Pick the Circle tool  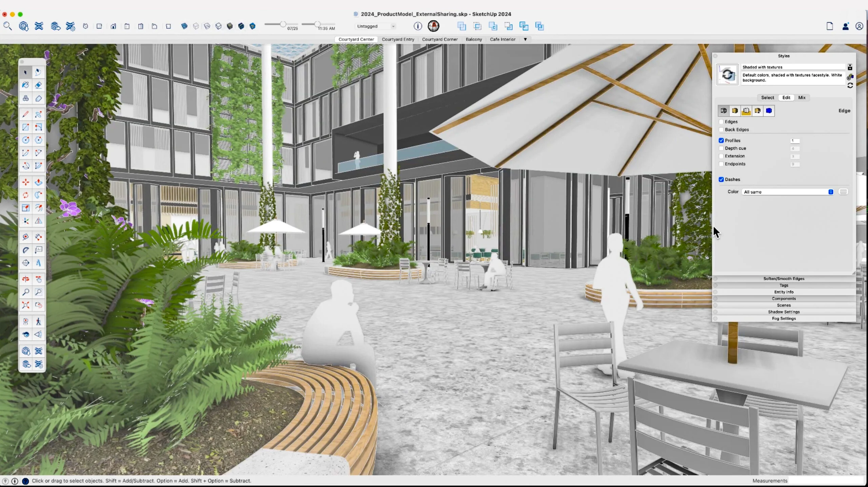25,140
